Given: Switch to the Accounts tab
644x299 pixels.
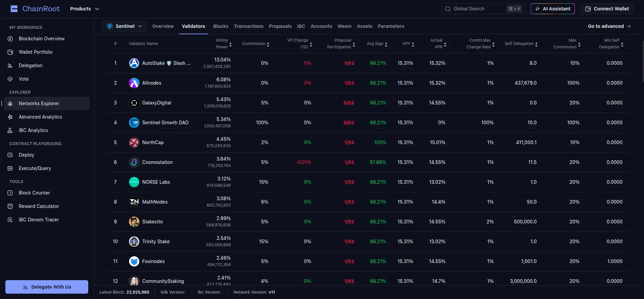Looking at the screenshot, I should (321, 26).
